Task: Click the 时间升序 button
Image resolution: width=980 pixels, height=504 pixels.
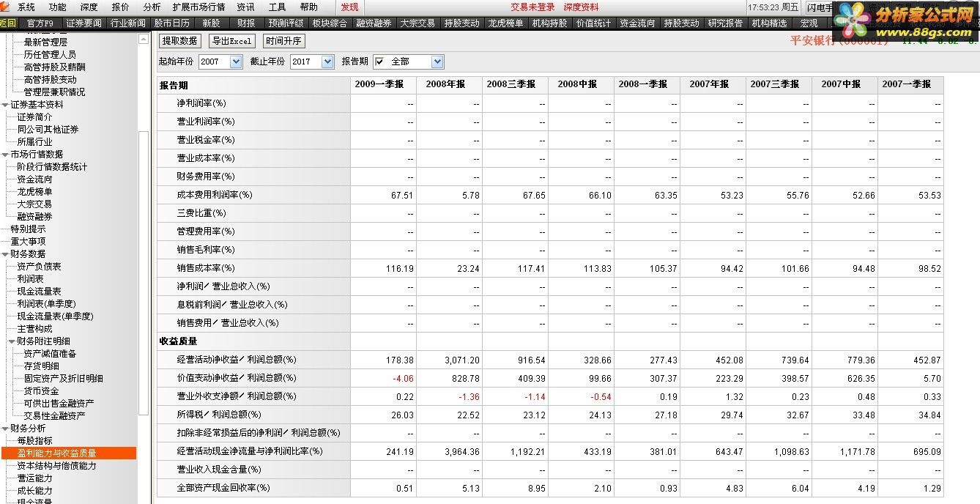Action: point(283,41)
